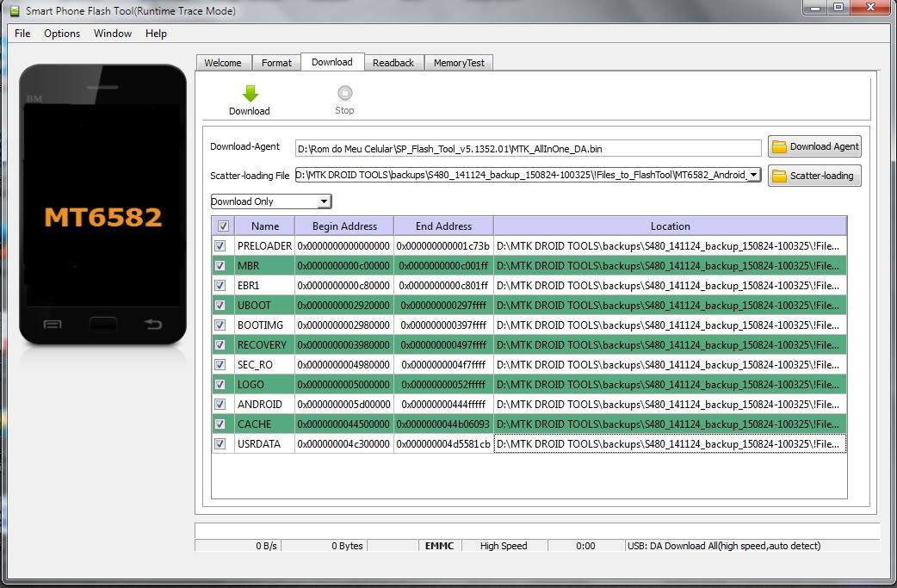Image resolution: width=897 pixels, height=588 pixels.
Task: Click the USB: DA Download All status text
Action: click(x=724, y=546)
